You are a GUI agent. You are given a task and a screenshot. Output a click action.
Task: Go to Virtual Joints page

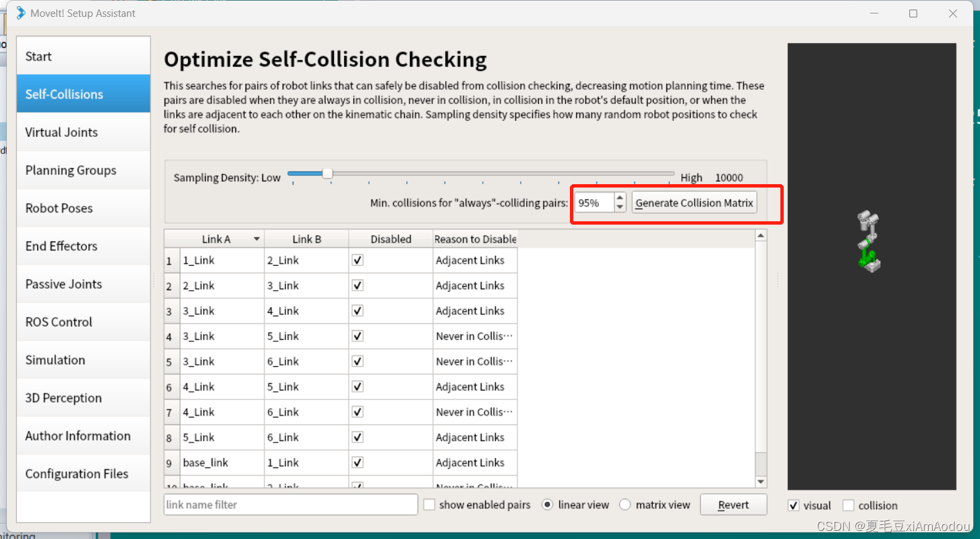coord(83,132)
